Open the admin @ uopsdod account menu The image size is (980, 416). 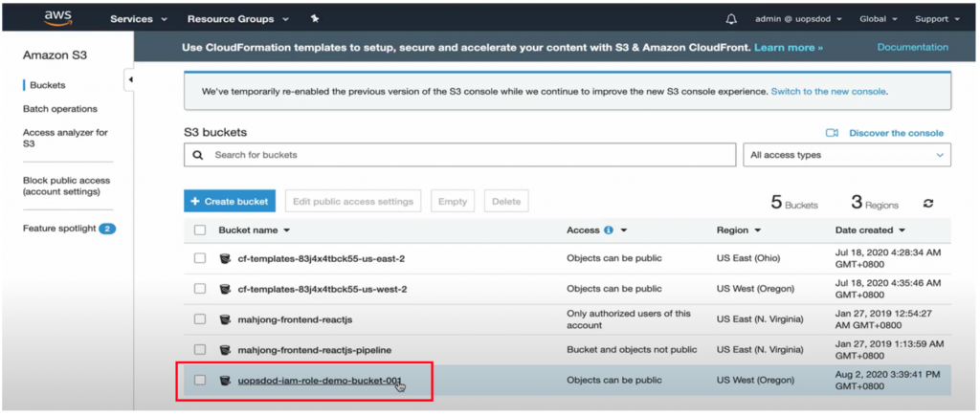[x=799, y=19]
